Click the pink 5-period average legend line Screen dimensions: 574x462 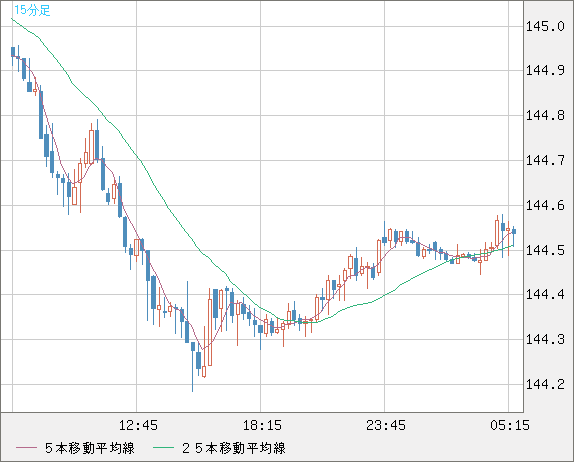(x=26, y=448)
